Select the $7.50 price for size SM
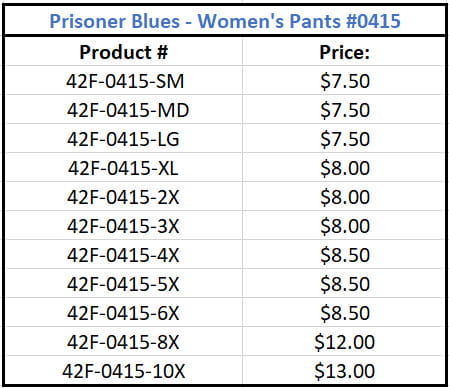The width and height of the screenshot is (449, 388). coord(345,81)
